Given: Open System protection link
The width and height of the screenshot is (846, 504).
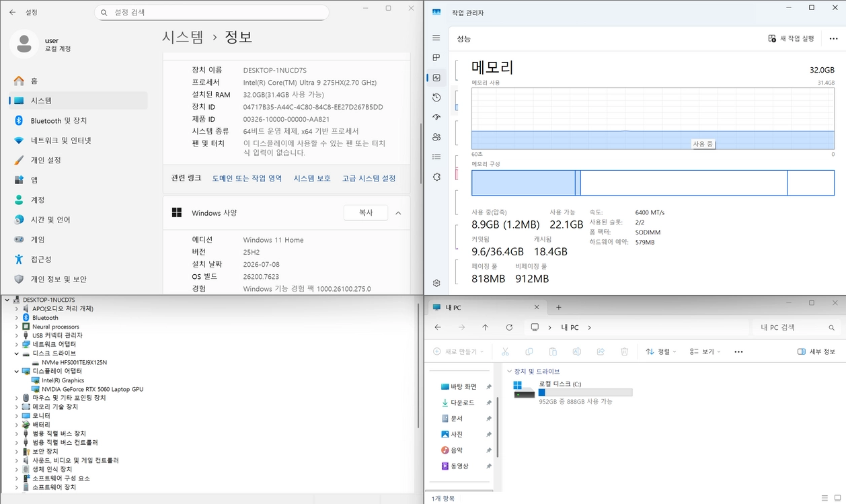Looking at the screenshot, I should (312, 178).
